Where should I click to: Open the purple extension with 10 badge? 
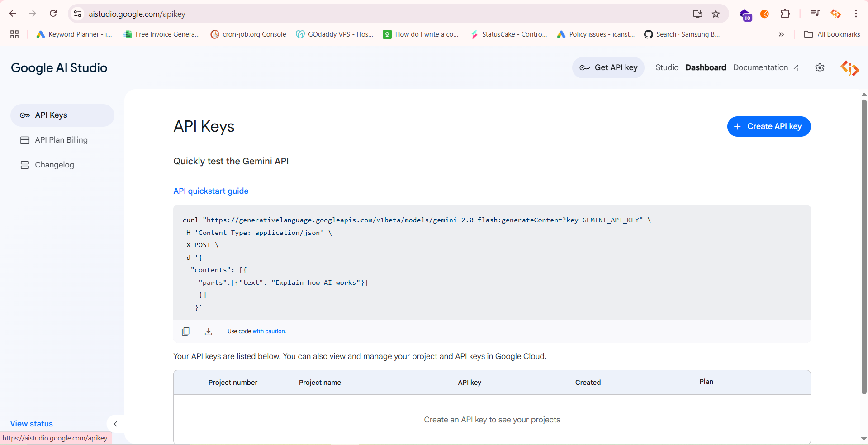745,15
